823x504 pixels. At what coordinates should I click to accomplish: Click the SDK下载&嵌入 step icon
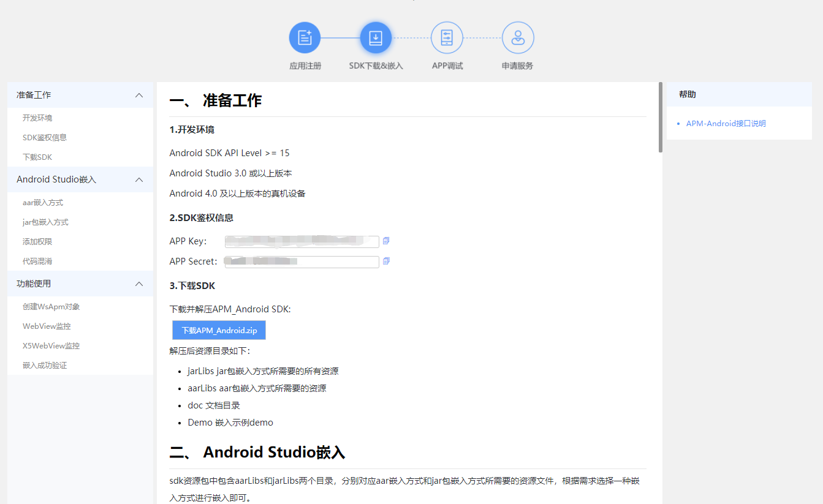tap(376, 38)
